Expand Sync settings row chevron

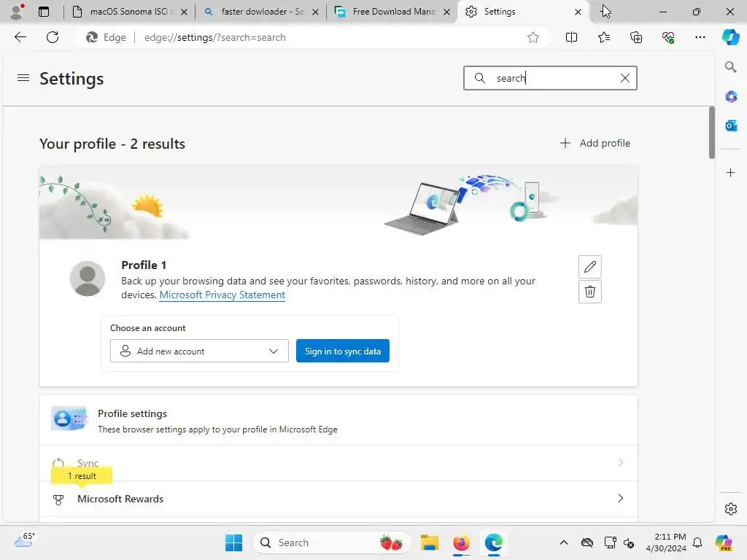coord(620,462)
